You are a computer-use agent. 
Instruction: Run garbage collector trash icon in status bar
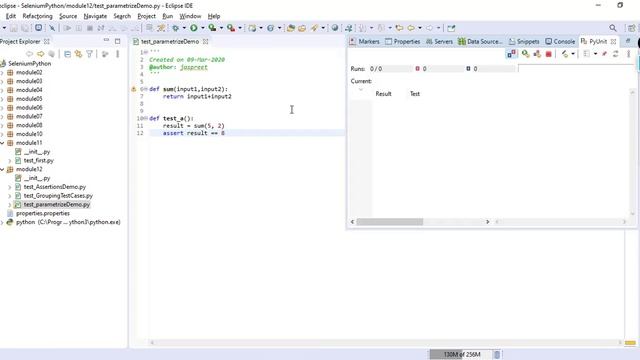[x=497, y=354]
